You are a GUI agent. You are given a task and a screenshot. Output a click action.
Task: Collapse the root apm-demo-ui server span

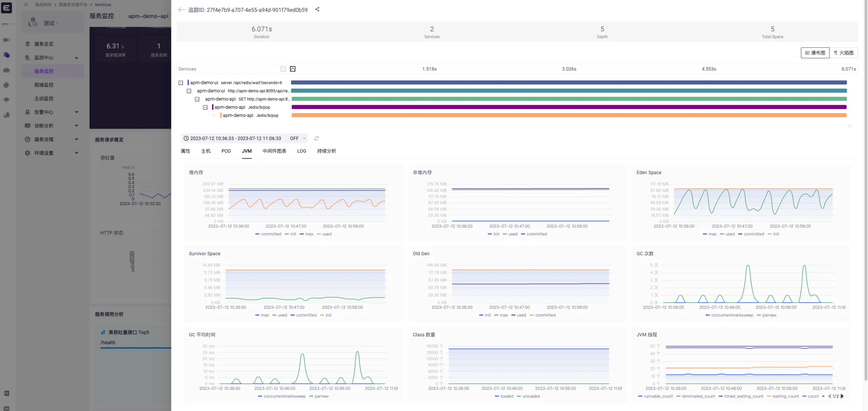point(181,83)
